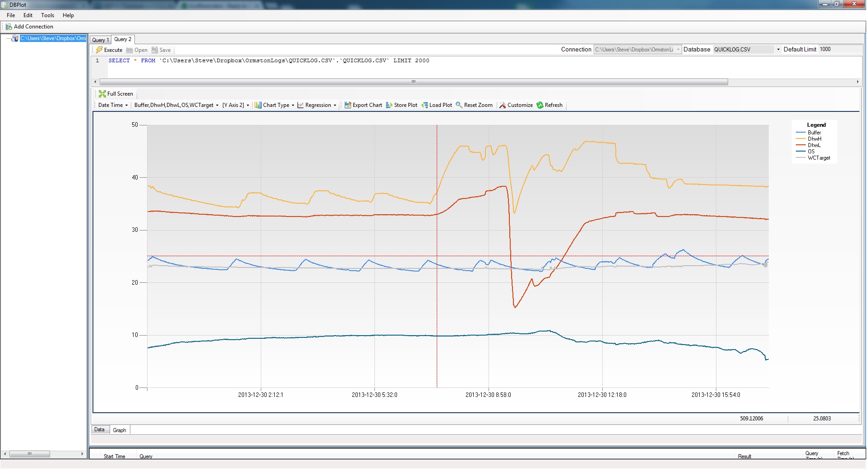Open the Database QUICKLOG.CSV combo box
This screenshot has height=470, width=868.
click(747, 50)
